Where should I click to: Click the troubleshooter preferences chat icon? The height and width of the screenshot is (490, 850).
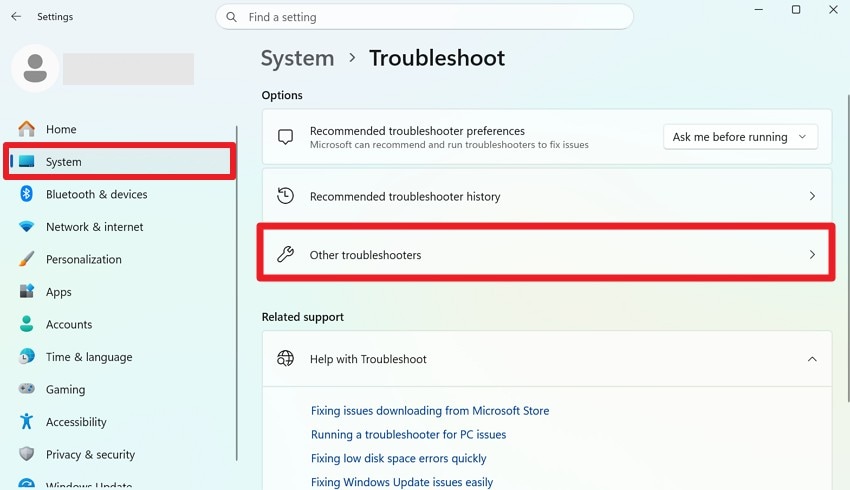click(285, 137)
